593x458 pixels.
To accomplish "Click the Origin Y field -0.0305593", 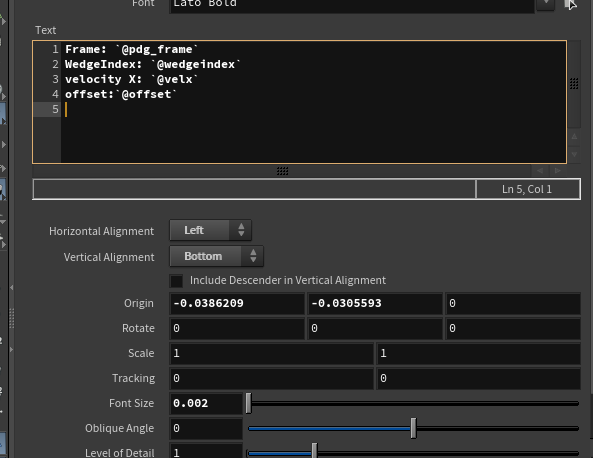I will (375, 303).
